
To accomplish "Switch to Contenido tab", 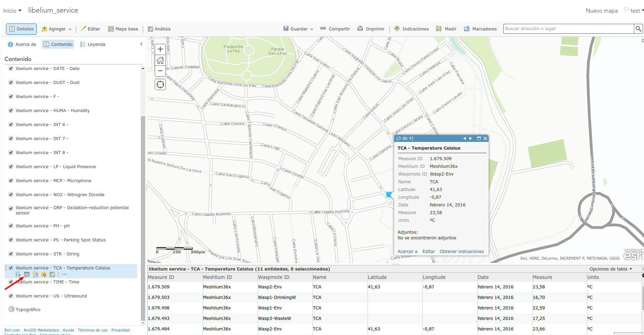I will (x=58, y=44).
